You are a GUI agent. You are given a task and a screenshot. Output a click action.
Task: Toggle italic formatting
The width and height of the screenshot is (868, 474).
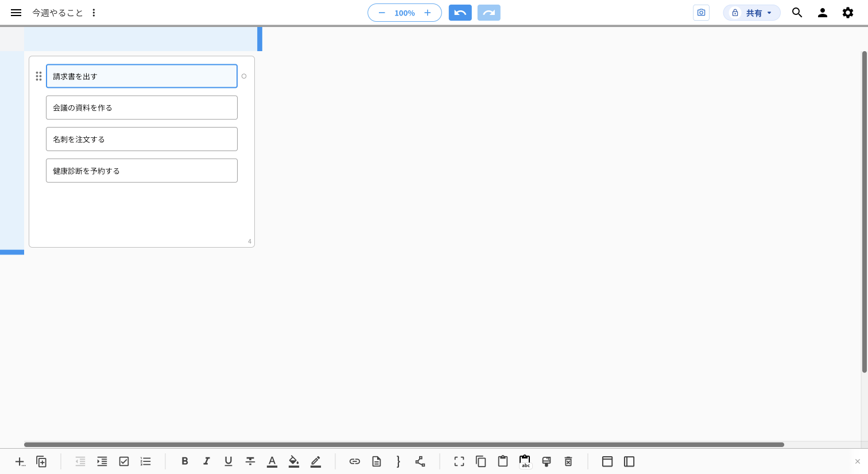click(207, 461)
